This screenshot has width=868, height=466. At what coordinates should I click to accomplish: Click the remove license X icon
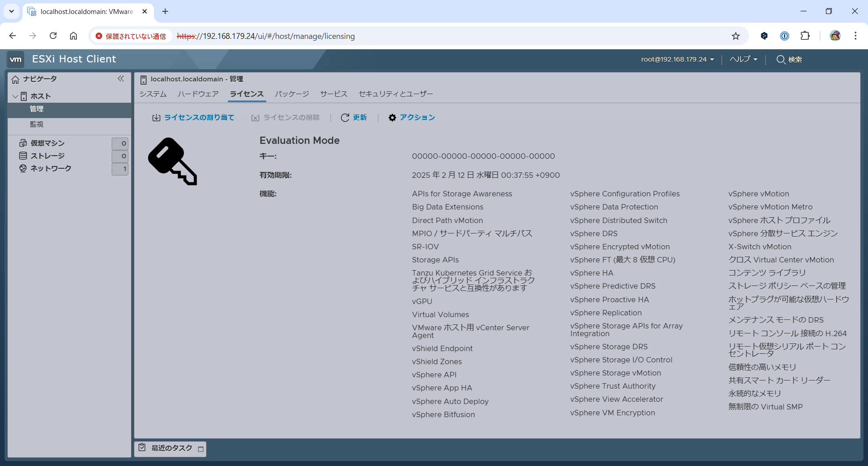point(255,118)
